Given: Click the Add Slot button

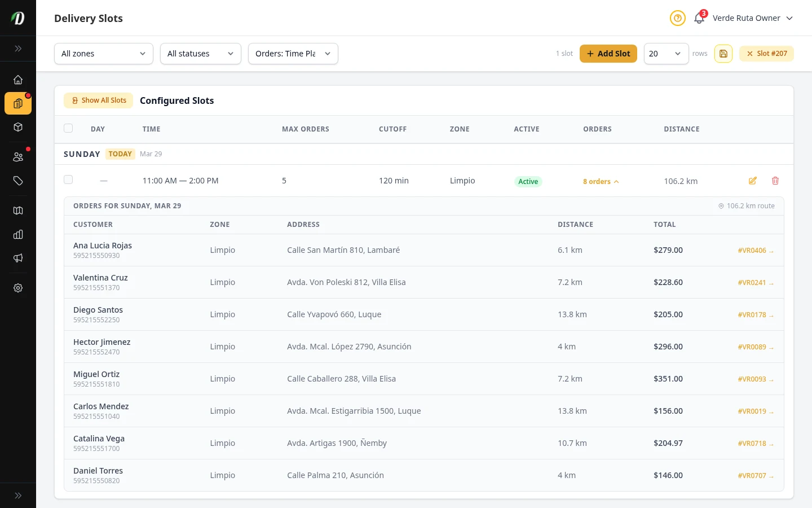Looking at the screenshot, I should (x=608, y=53).
